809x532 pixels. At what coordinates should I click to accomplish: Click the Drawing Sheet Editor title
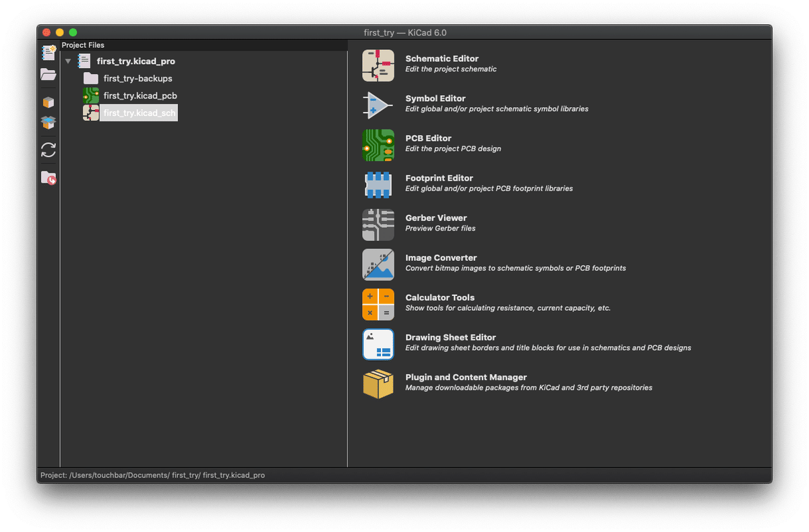click(450, 337)
